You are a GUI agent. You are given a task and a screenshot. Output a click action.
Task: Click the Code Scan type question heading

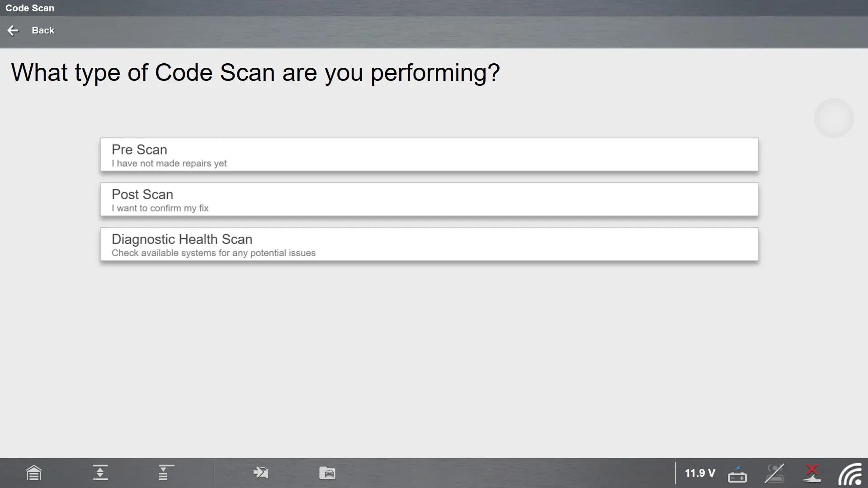255,72
